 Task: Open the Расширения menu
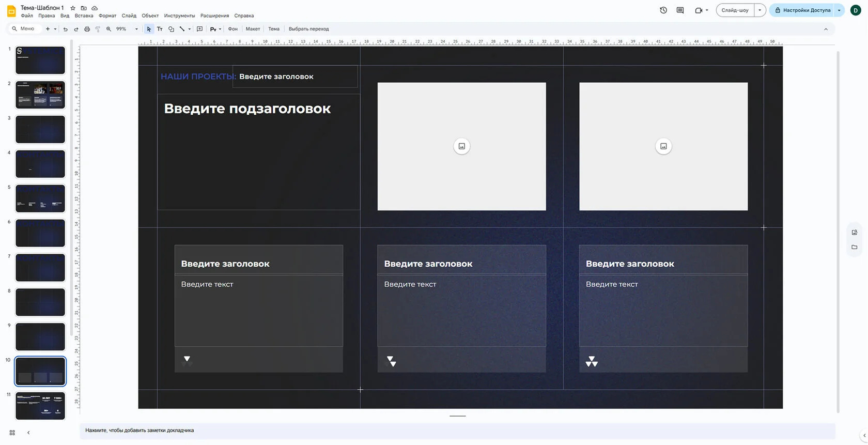(x=214, y=16)
